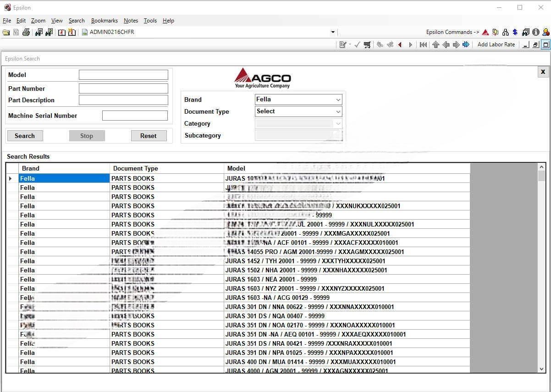This screenshot has height=392, width=551.
Task: Open the folder icon in the toolbar
Action: 6,32
